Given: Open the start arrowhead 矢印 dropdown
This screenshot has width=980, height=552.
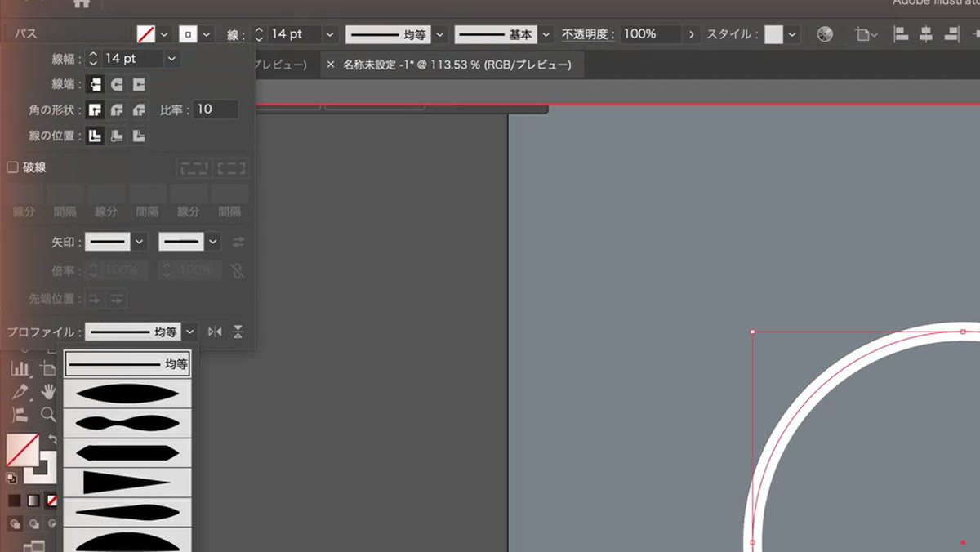Looking at the screenshot, I should (x=139, y=242).
